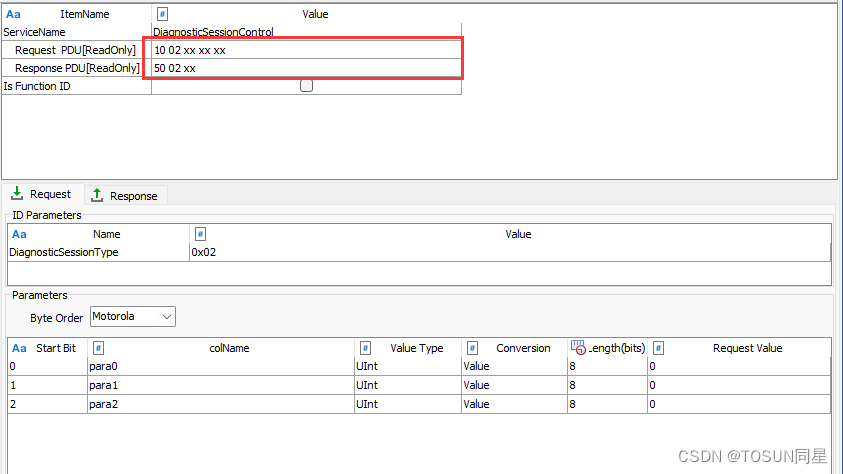The height and width of the screenshot is (474, 843).
Task: Click the green upload icon on Response tab
Action: coord(97,195)
